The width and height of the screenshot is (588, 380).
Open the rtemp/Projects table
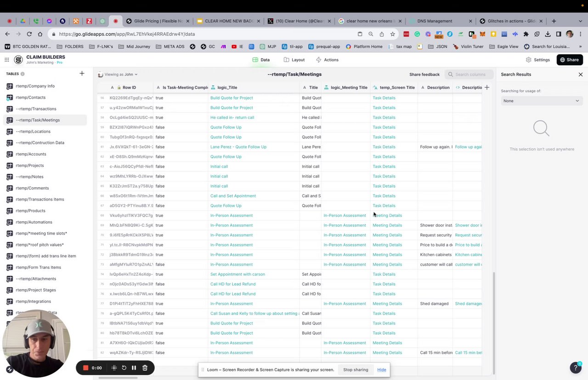45,165
